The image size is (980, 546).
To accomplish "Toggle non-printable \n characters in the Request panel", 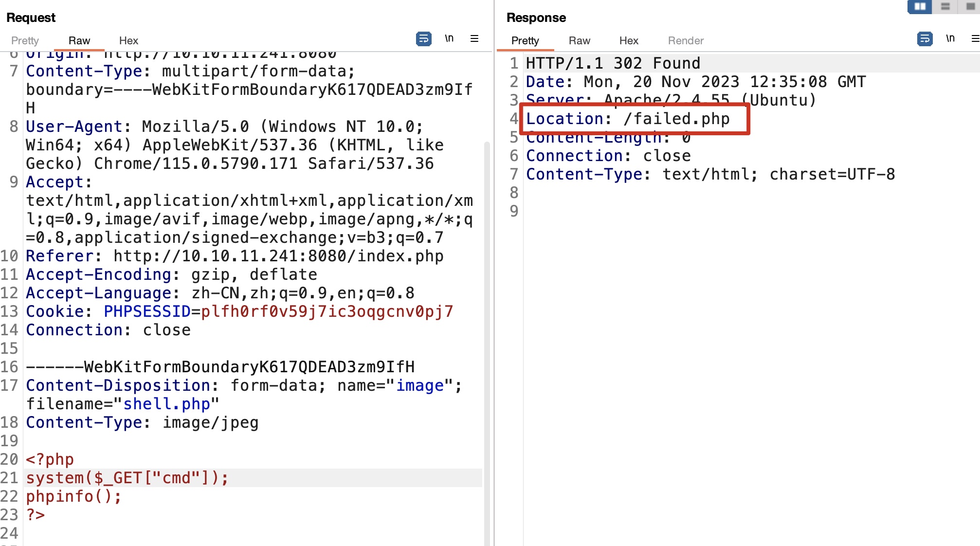I will pos(449,38).
